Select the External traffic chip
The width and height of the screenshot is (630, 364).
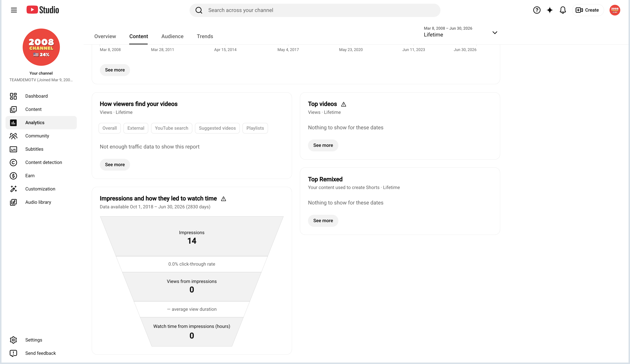tap(136, 128)
